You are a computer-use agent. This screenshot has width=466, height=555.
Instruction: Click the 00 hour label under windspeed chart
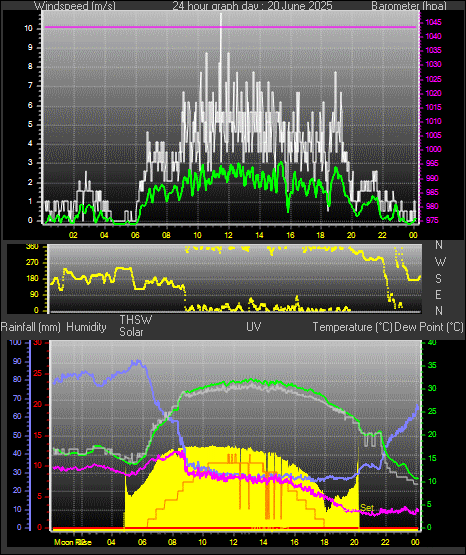tap(413, 235)
